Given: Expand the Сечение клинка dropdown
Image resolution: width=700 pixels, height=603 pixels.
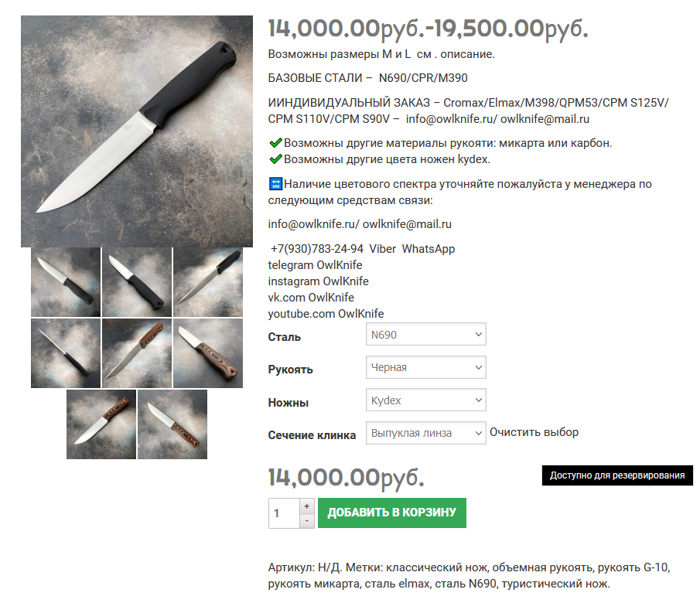Looking at the screenshot, I should coord(426,433).
